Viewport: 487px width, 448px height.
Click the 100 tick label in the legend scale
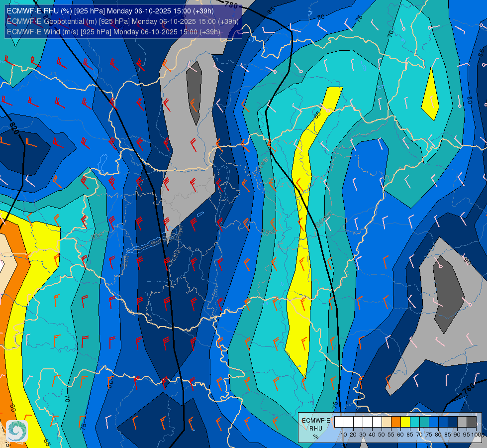pyautogui.click(x=477, y=435)
